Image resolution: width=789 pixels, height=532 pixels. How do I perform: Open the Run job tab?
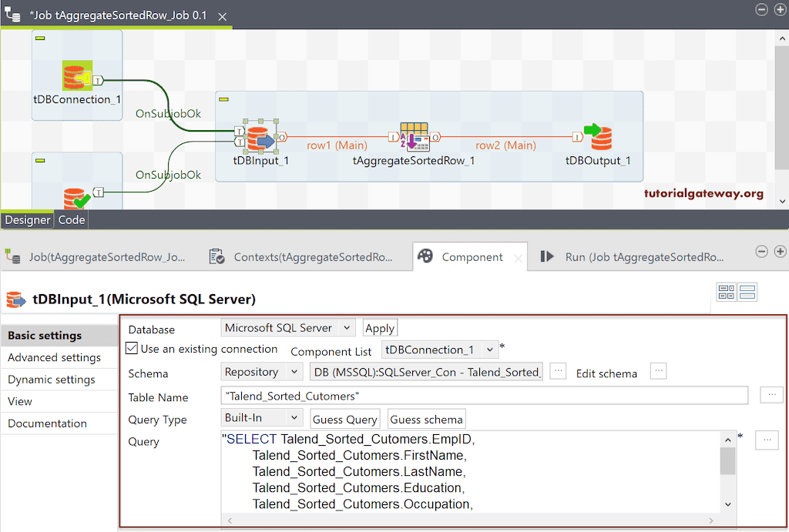pos(633,257)
